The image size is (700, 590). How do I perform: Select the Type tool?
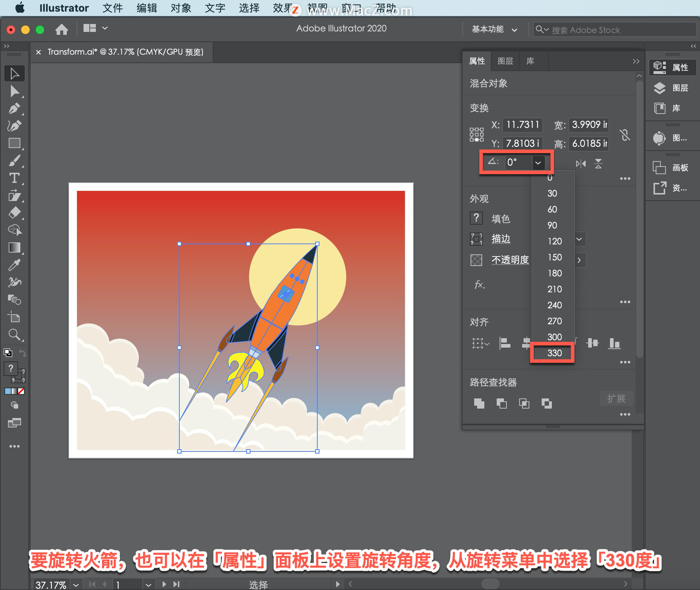pos(14,178)
